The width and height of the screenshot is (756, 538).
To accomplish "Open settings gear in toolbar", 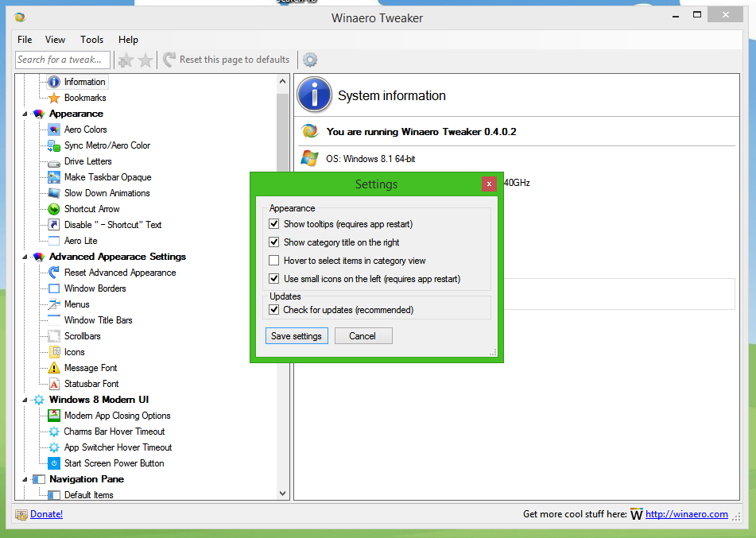I will click(x=310, y=60).
